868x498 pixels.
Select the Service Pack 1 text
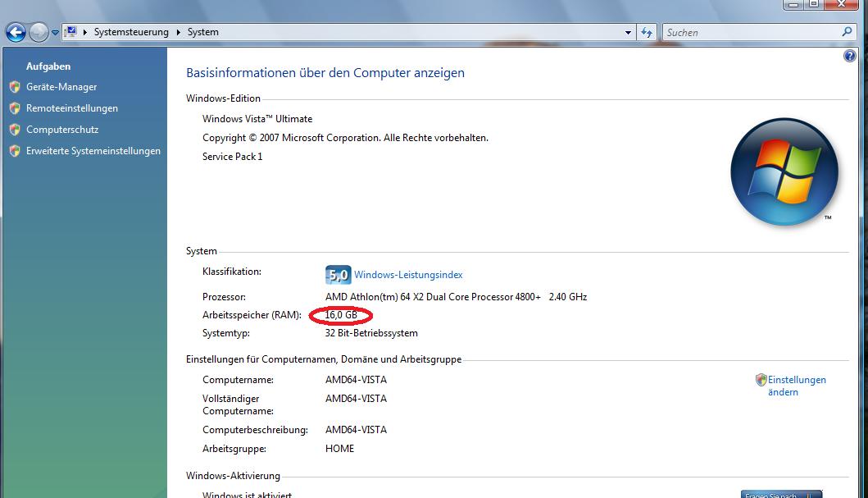click(x=233, y=157)
